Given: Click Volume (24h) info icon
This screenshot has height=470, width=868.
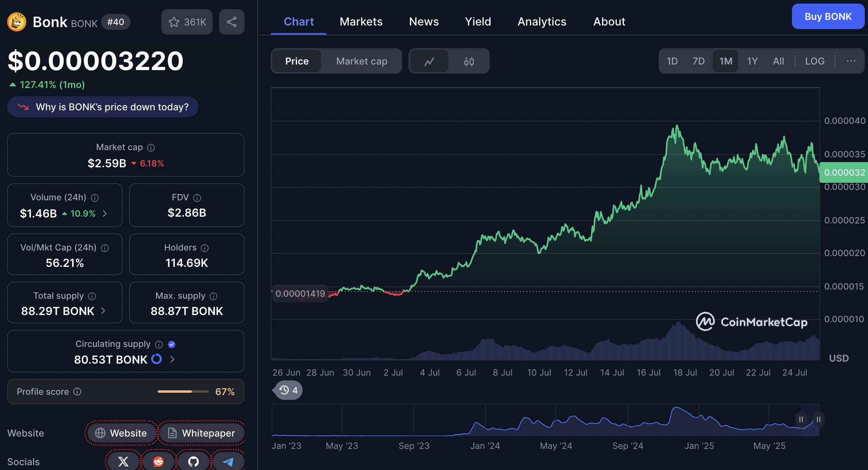Looking at the screenshot, I should click(95, 198).
